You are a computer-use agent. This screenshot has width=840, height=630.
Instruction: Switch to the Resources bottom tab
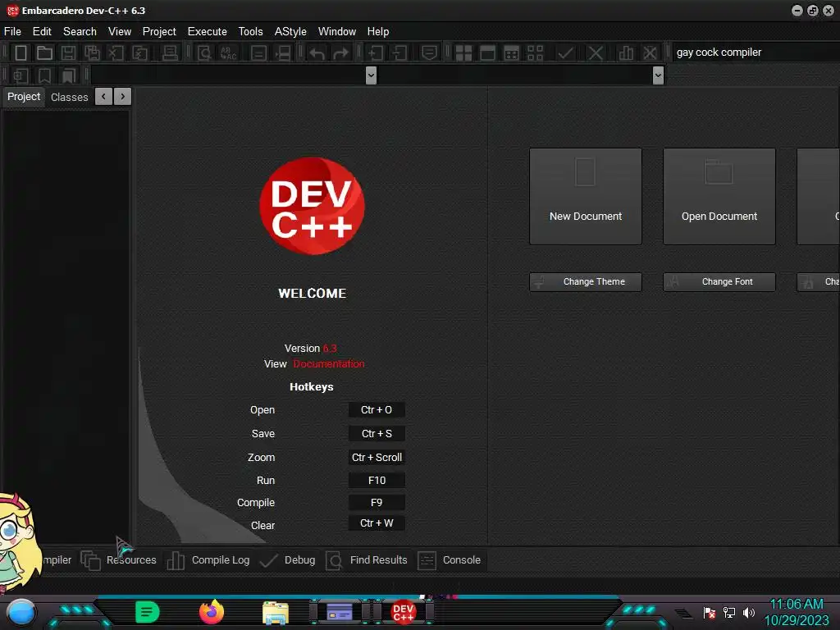click(x=119, y=560)
